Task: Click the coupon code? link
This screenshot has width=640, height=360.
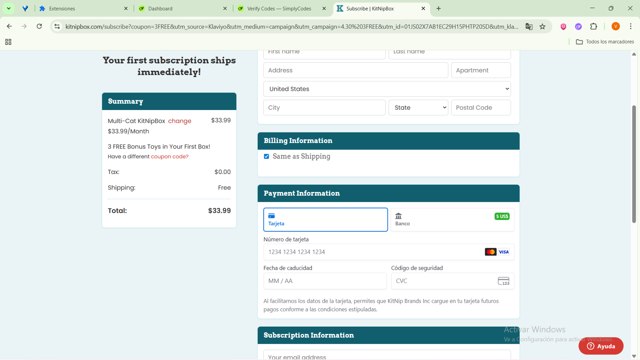Action: (170, 156)
